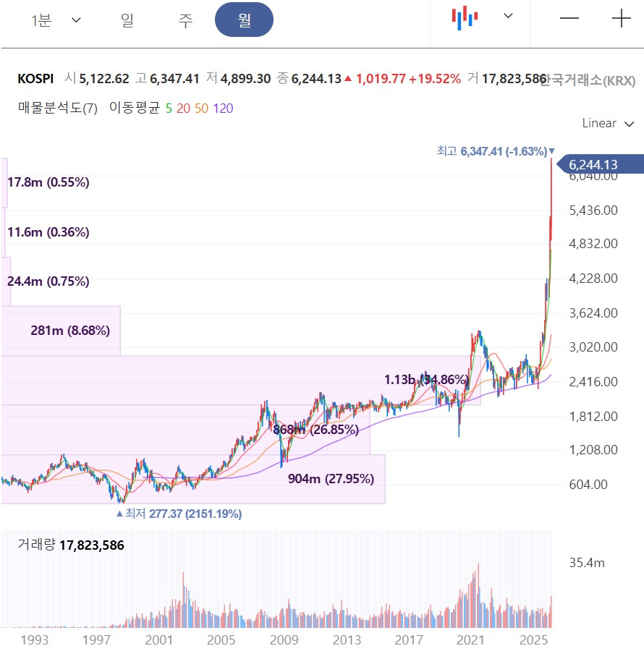The height and width of the screenshot is (659, 644).
Task: Toggle the 120-period moving average
Action: 223,109
